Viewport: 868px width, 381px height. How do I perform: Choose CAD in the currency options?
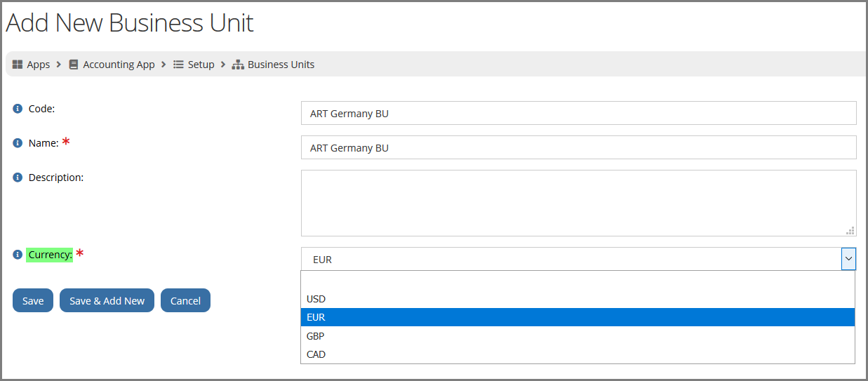pyautogui.click(x=577, y=354)
